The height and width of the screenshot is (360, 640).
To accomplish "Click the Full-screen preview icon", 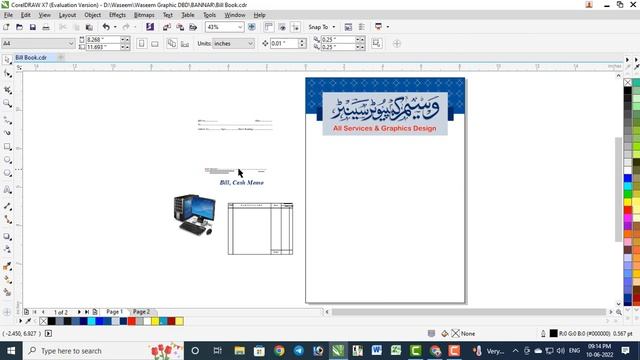I will tap(252, 27).
